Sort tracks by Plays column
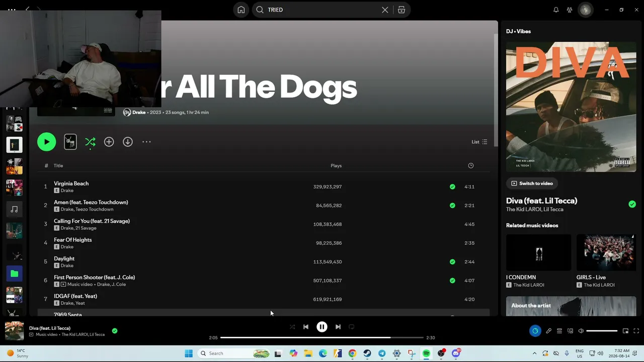The width and height of the screenshot is (644, 362). point(336,165)
